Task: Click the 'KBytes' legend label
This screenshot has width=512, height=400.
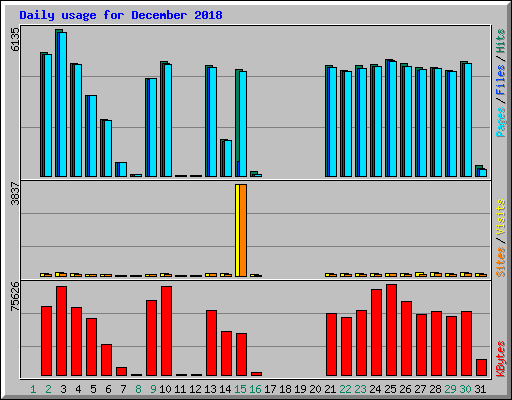Action: [x=501, y=359]
